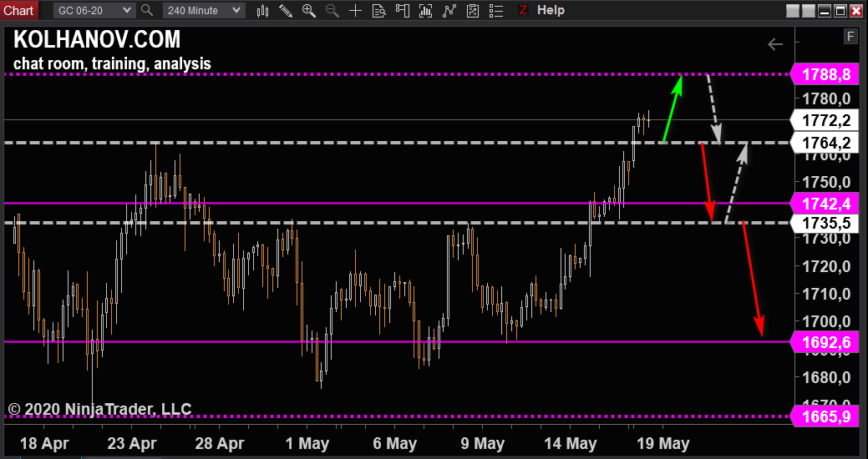868x459 pixels.
Task: Click the left-arrow return-to-current-bar button
Action: pyautogui.click(x=775, y=44)
